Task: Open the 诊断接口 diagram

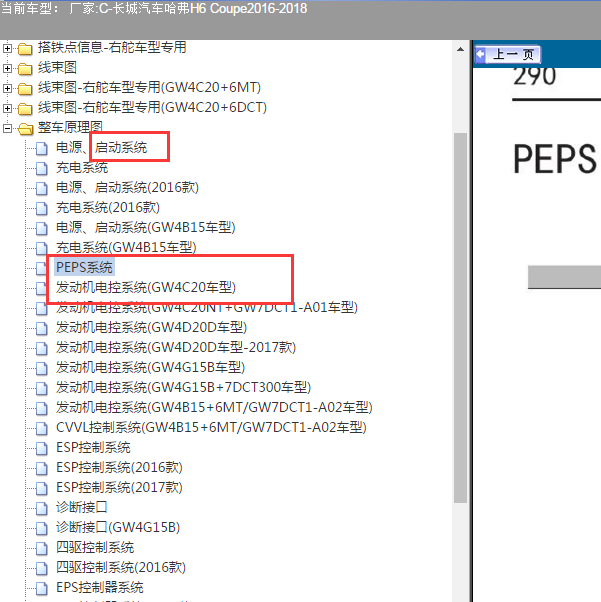Action: pyautogui.click(x=81, y=507)
